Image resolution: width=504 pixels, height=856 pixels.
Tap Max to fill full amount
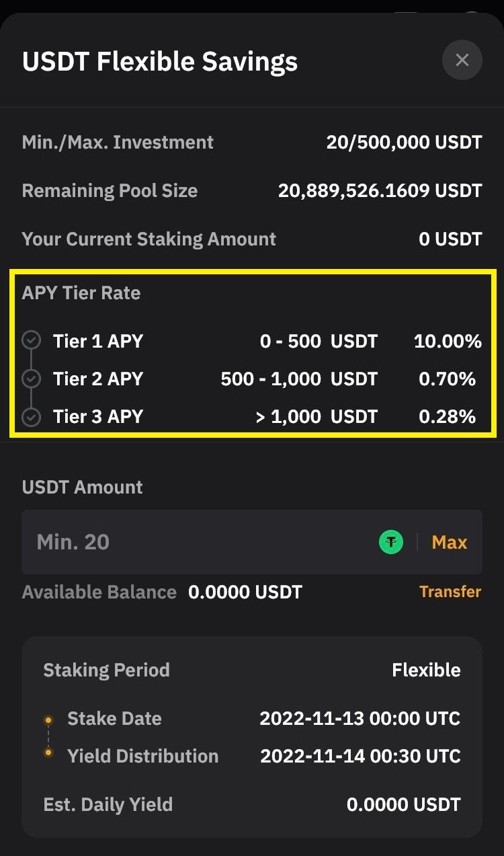pyautogui.click(x=449, y=542)
